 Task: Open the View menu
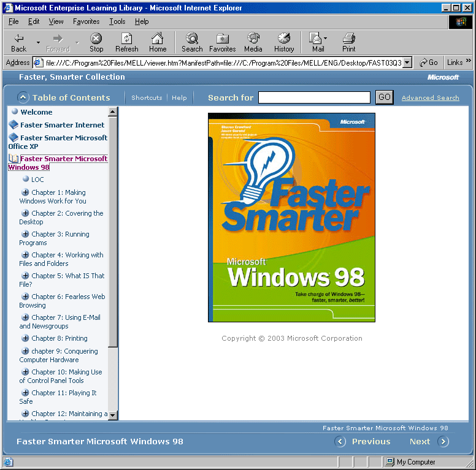[x=56, y=21]
